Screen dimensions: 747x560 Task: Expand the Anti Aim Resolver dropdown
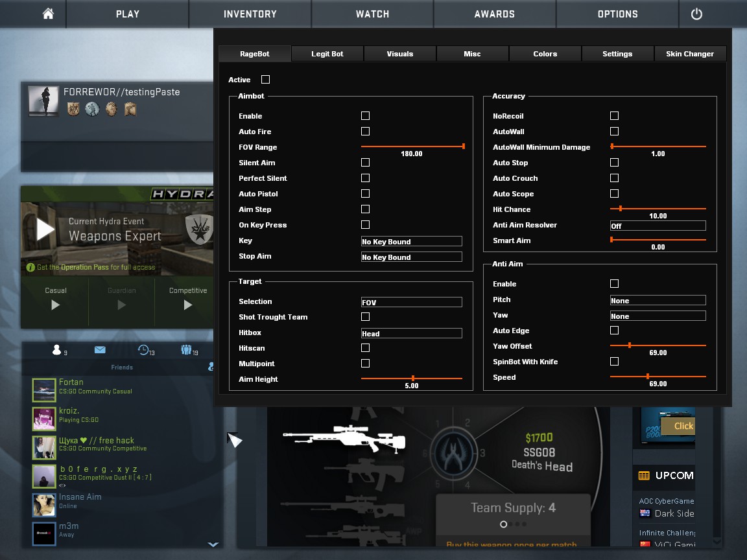[658, 226]
